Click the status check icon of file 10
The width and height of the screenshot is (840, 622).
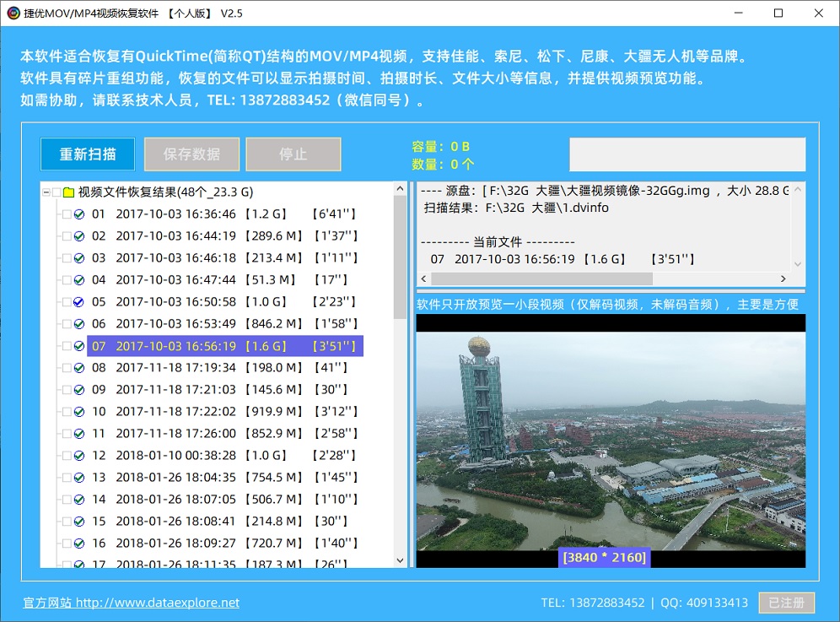tap(79, 412)
